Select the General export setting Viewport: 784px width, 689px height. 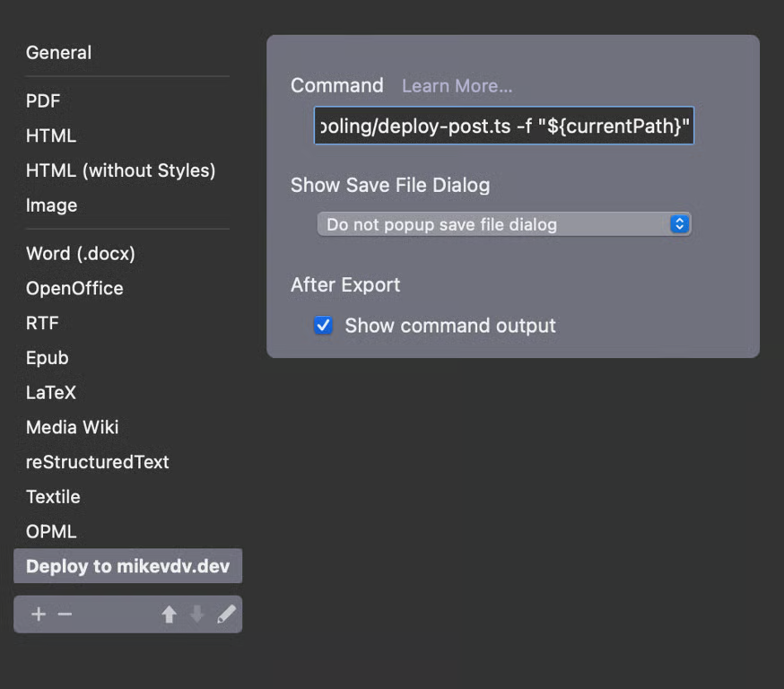[58, 53]
